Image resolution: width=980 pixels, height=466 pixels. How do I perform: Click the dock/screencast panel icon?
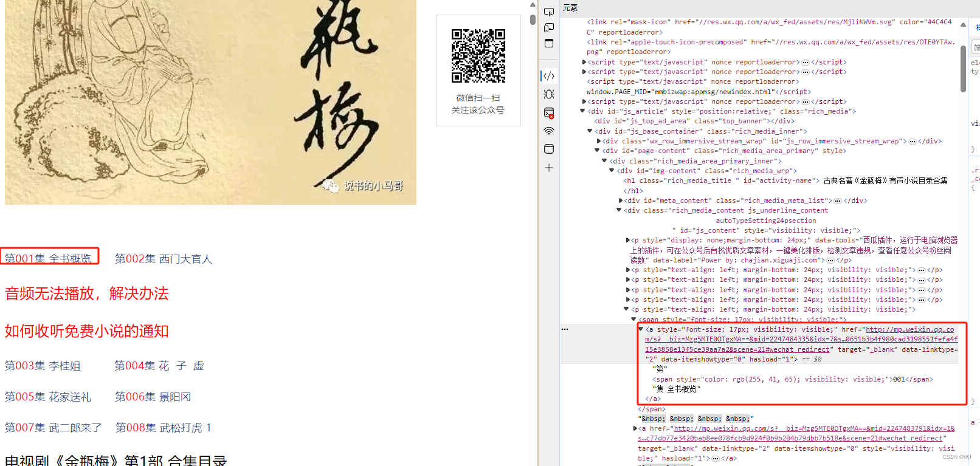coord(549,44)
